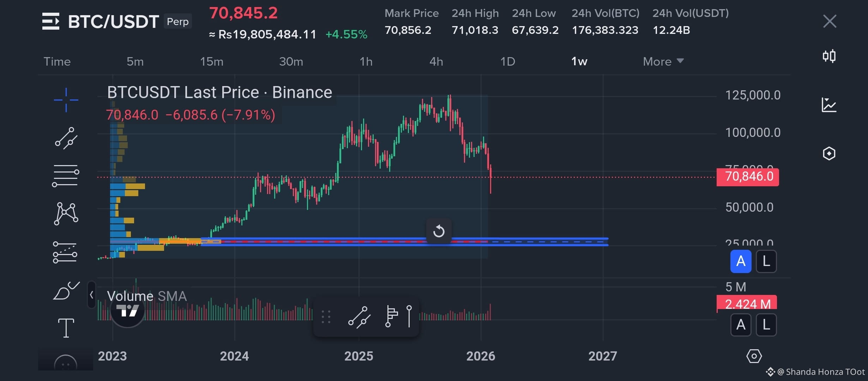
Task: Open the indicators line-chart icon
Action: pyautogui.click(x=829, y=105)
